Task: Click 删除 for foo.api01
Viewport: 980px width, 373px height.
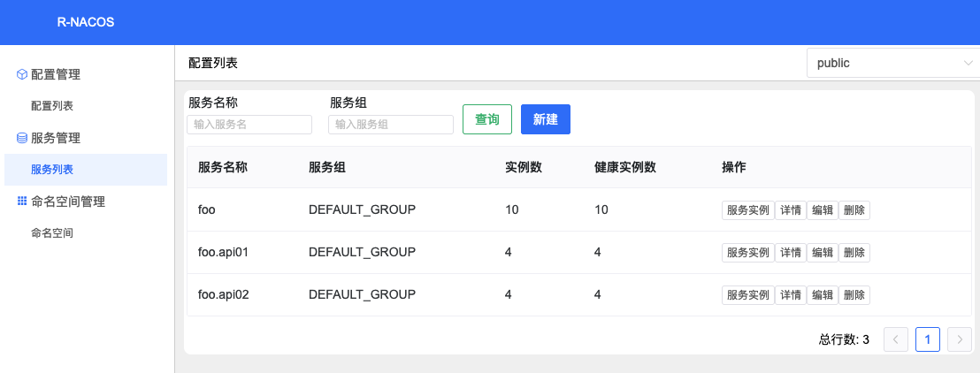Action: pyautogui.click(x=854, y=253)
